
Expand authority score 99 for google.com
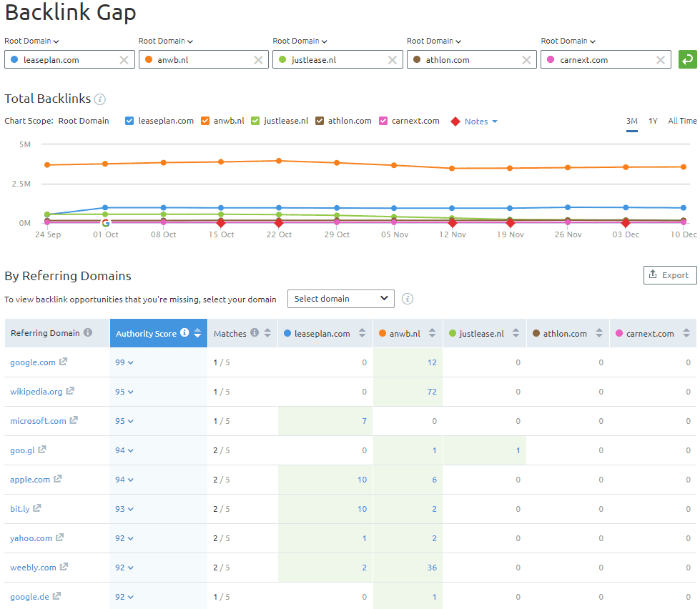124,362
